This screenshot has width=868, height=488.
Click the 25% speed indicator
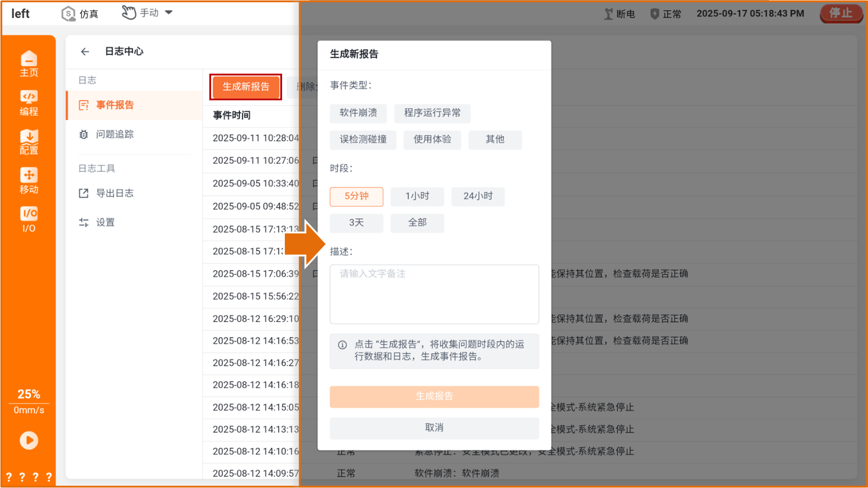pyautogui.click(x=28, y=394)
